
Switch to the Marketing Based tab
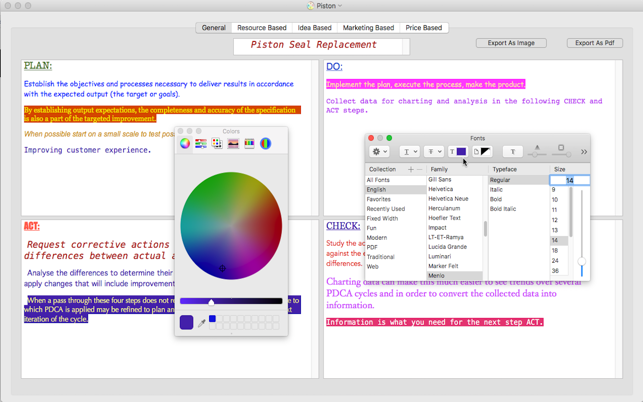(x=368, y=27)
